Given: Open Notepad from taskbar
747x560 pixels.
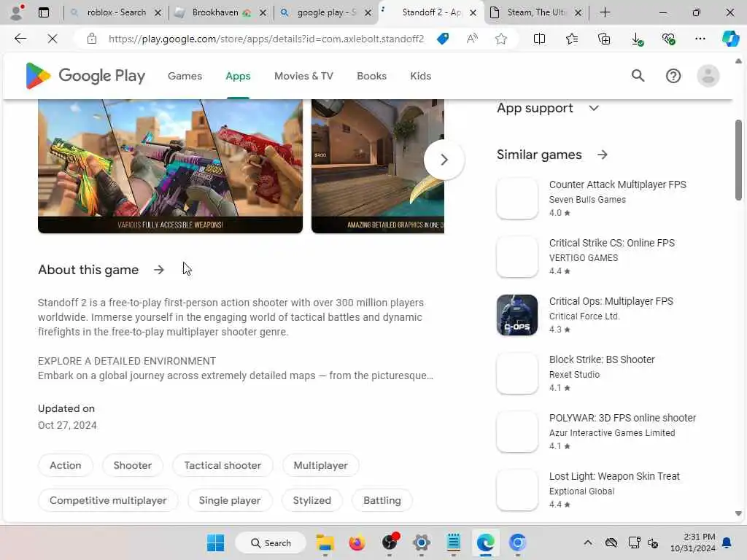Looking at the screenshot, I should [454, 542].
